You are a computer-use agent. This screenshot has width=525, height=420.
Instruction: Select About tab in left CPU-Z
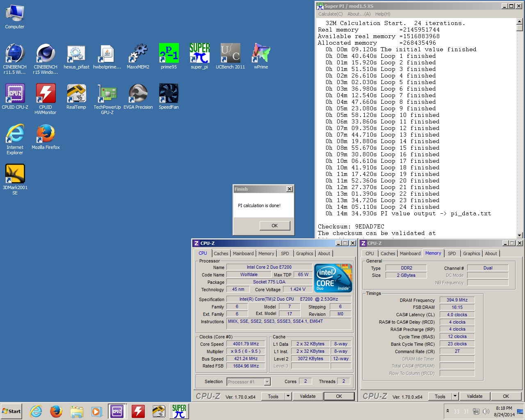point(324,253)
